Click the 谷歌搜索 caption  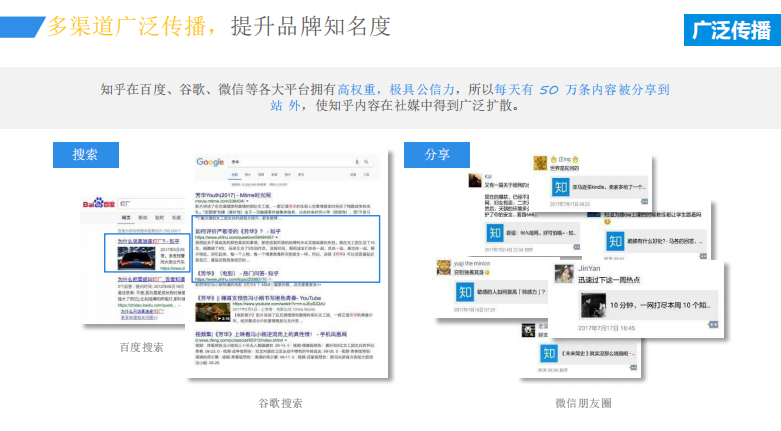coord(280,403)
